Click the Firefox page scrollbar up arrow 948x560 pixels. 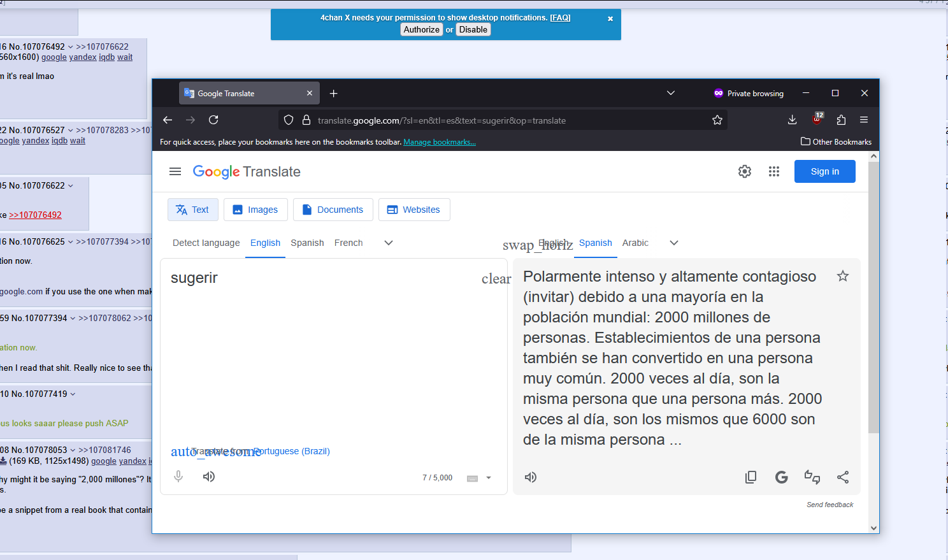(873, 156)
